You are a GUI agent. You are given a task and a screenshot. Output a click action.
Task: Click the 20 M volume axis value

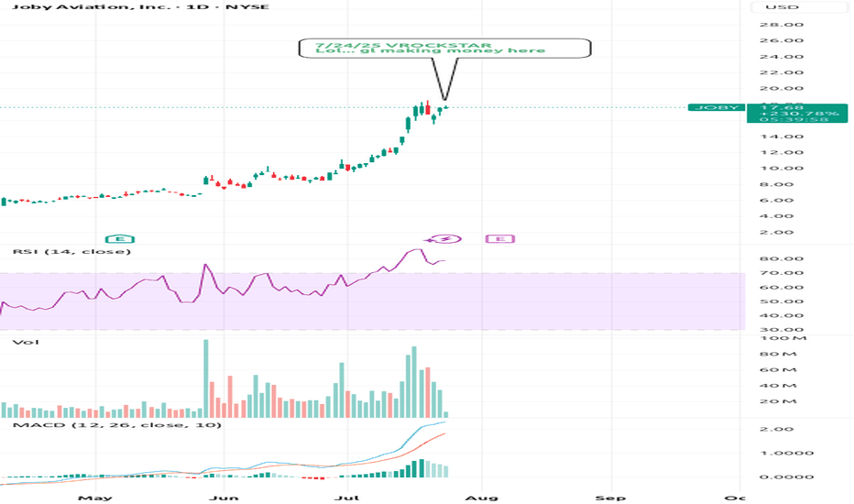tap(779, 401)
